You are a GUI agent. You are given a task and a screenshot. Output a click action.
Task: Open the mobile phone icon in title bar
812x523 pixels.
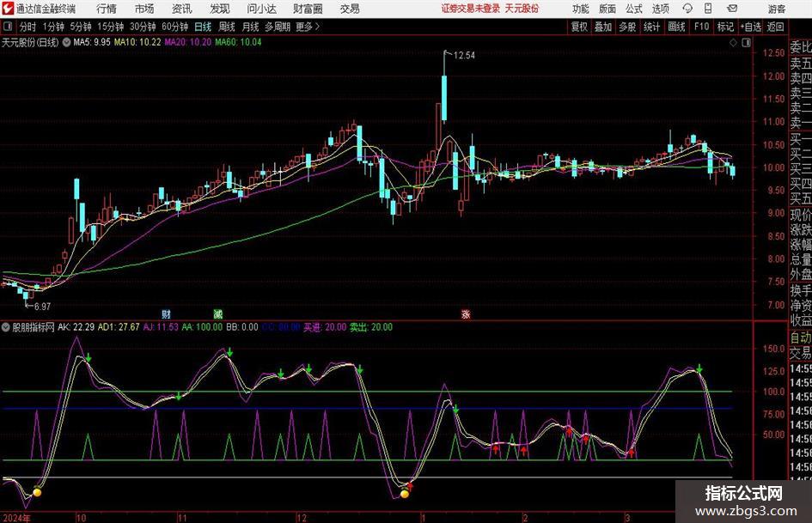click(x=708, y=9)
